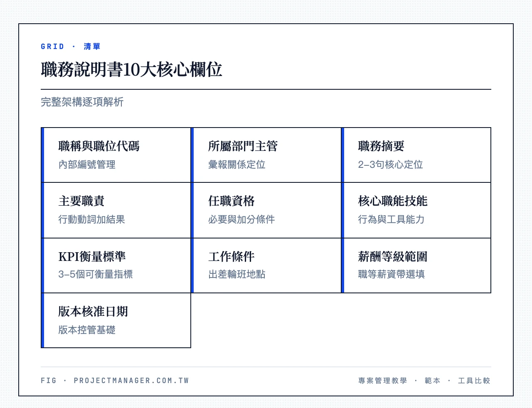Click the FIG · PROJECTMANAGER.COM.TW footer text
Screen dimensions: 532x408
115,381
